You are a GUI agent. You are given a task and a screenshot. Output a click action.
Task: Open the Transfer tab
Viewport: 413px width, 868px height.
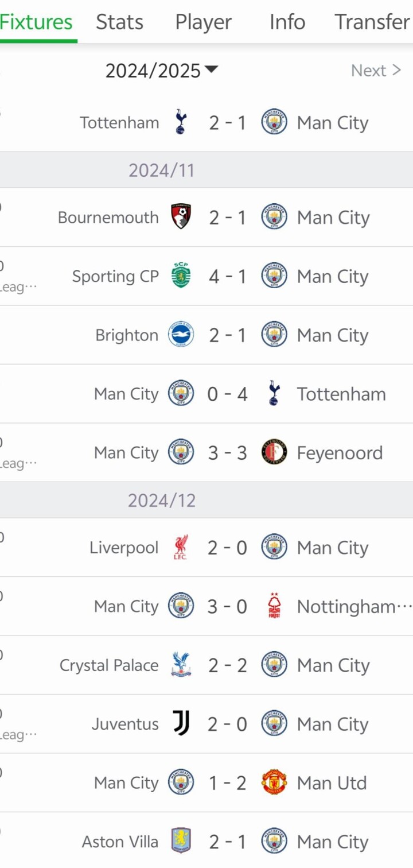click(373, 22)
